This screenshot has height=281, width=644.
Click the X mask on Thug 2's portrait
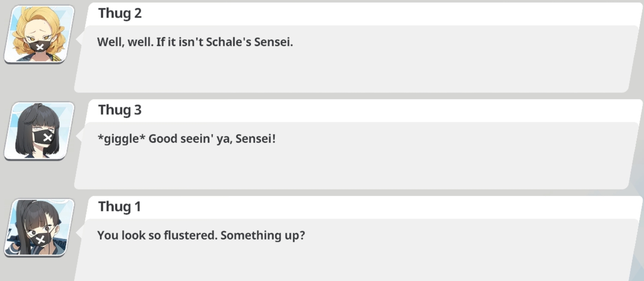pyautogui.click(x=39, y=47)
